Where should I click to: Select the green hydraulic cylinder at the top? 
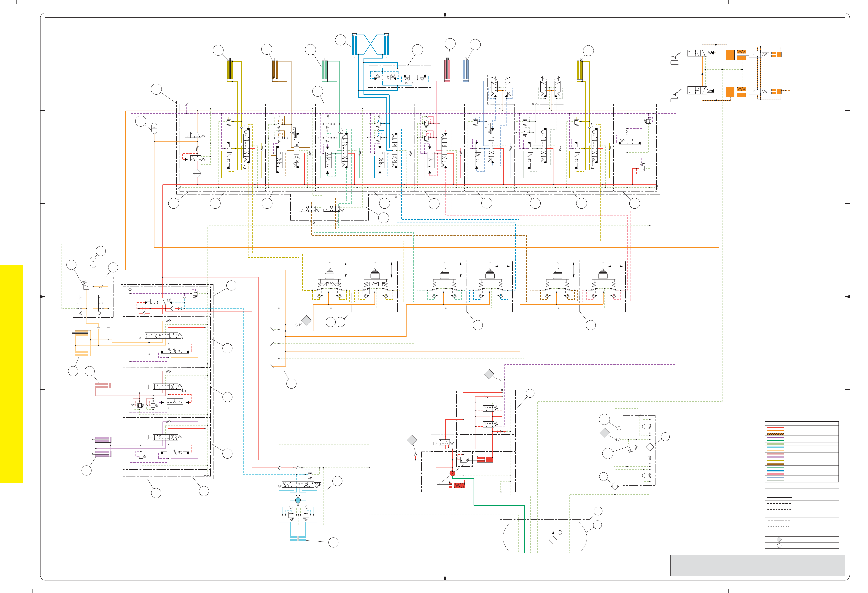pyautogui.click(x=325, y=70)
